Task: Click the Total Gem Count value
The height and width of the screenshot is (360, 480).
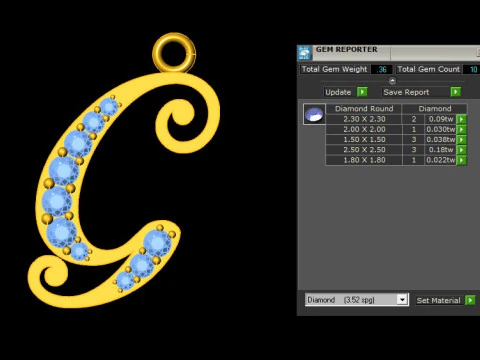Action: (473, 69)
